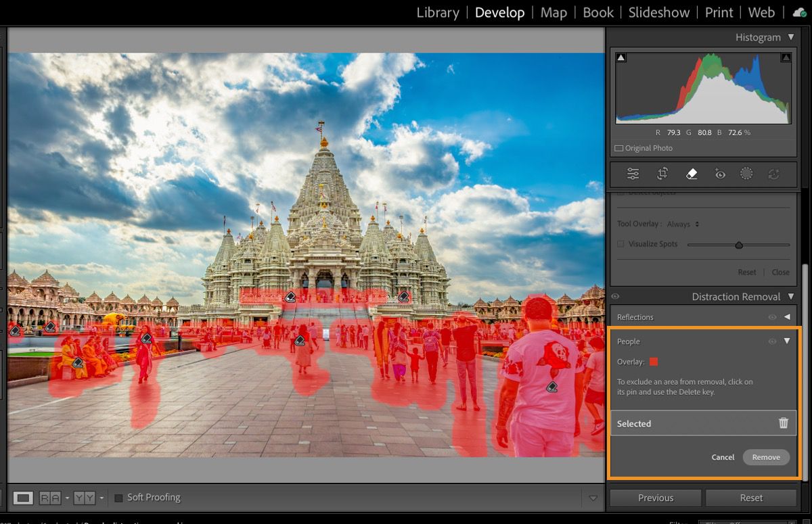This screenshot has width=812, height=524.
Task: Toggle visibility of the Reflections result
Action: [772, 316]
